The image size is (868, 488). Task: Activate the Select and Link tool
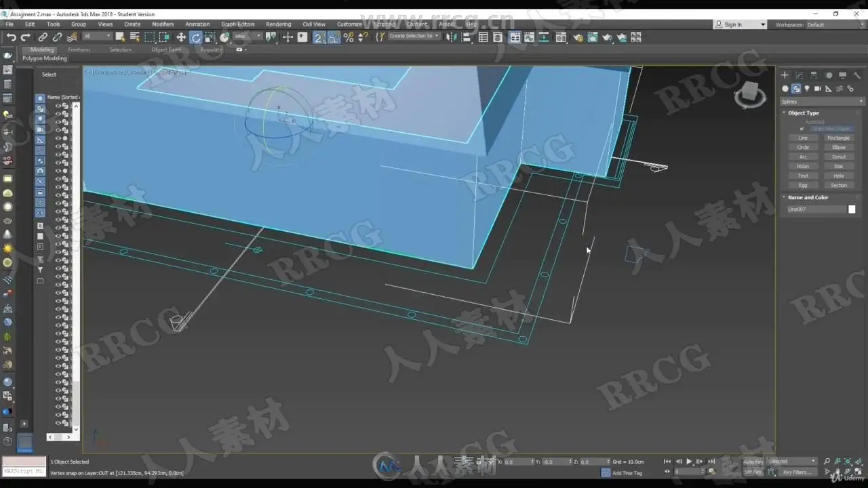pyautogui.click(x=43, y=37)
